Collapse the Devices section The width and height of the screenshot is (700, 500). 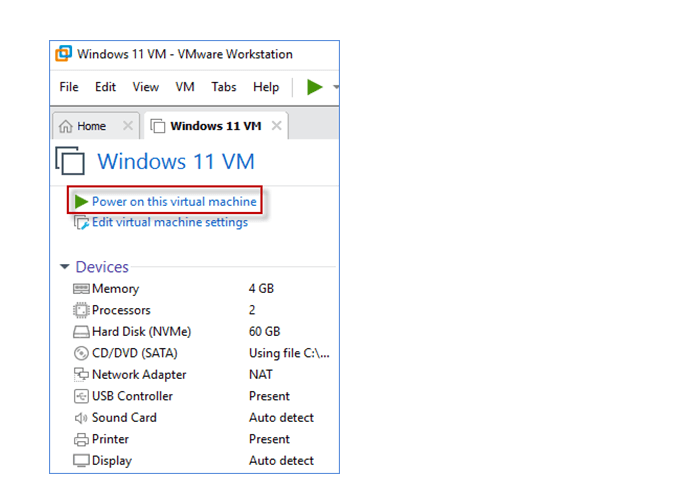coord(65,267)
